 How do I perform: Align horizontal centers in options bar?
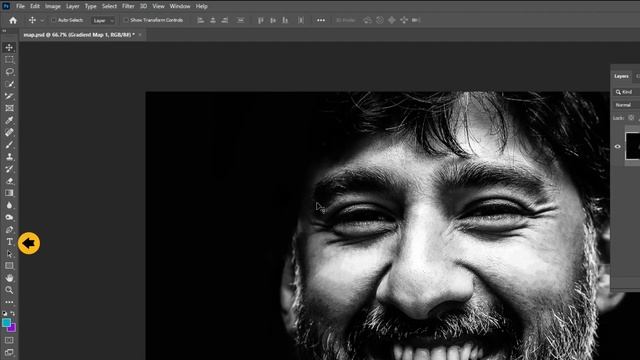[x=213, y=20]
